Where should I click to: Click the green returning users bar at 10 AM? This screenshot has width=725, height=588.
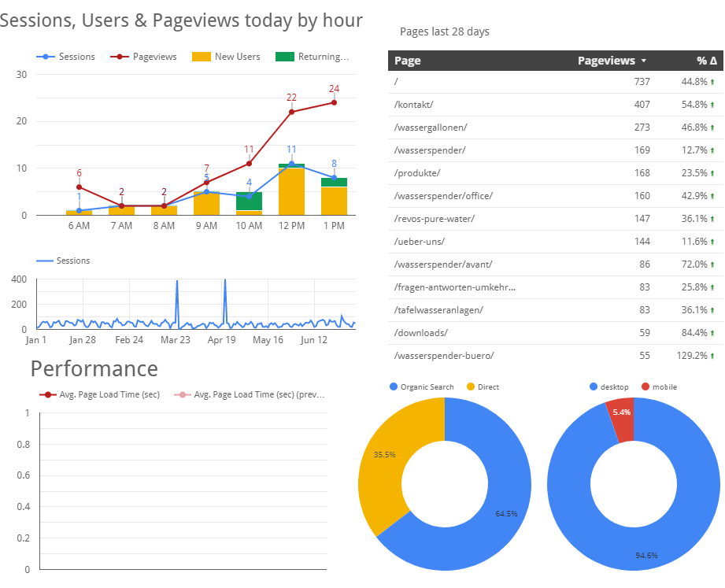(250, 201)
